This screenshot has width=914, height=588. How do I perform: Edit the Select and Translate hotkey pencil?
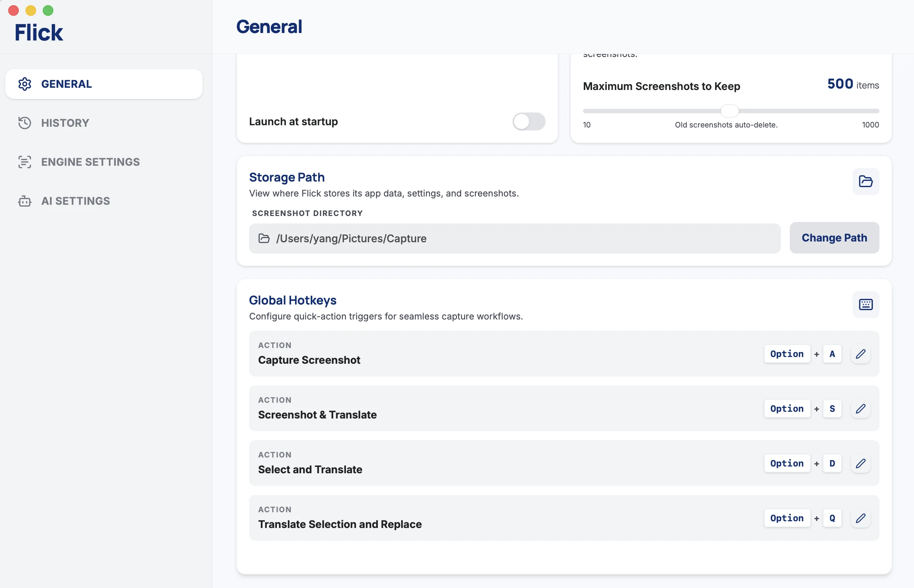pyautogui.click(x=860, y=463)
